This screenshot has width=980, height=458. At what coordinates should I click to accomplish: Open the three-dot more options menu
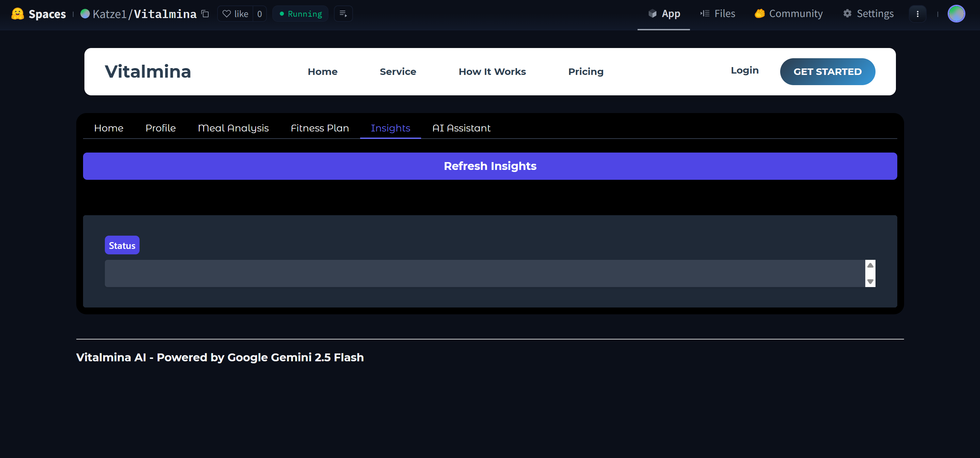pyautogui.click(x=917, y=14)
